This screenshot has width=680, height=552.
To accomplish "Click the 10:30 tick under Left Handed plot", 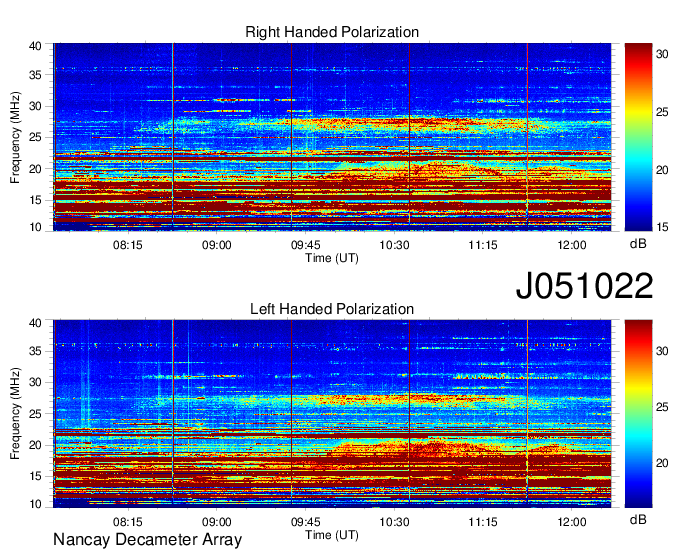I will (394, 522).
